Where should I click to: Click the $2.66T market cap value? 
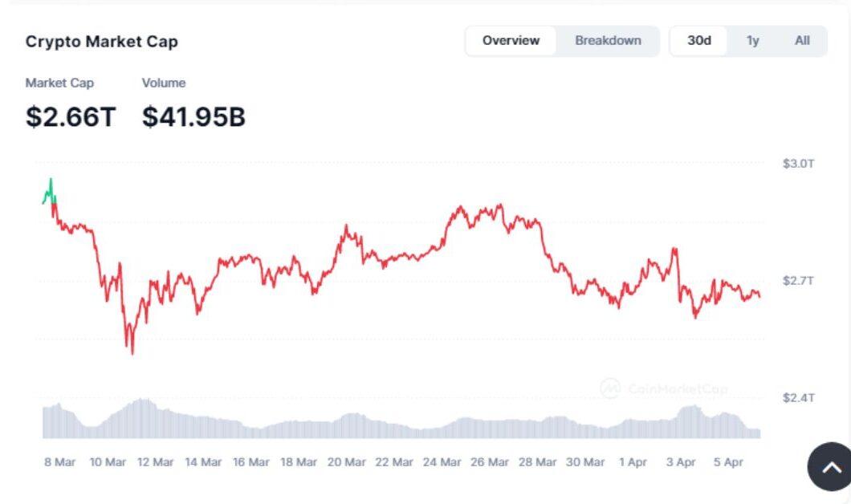point(71,117)
